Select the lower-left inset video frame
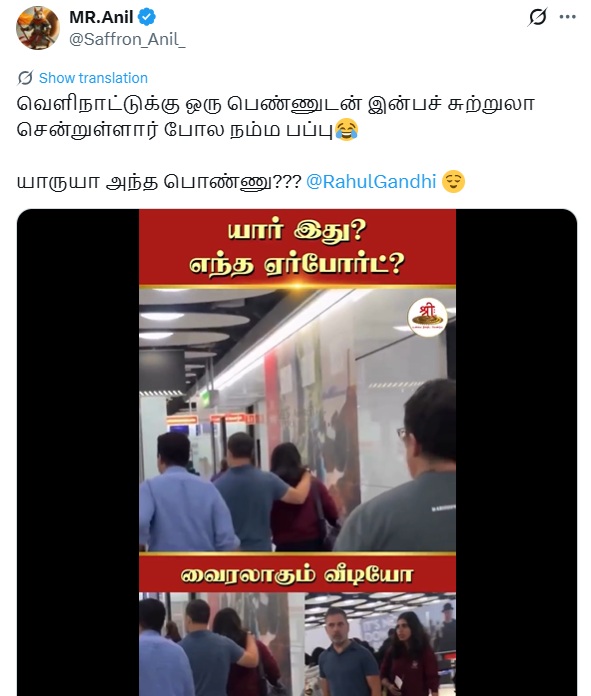 click(x=222, y=644)
